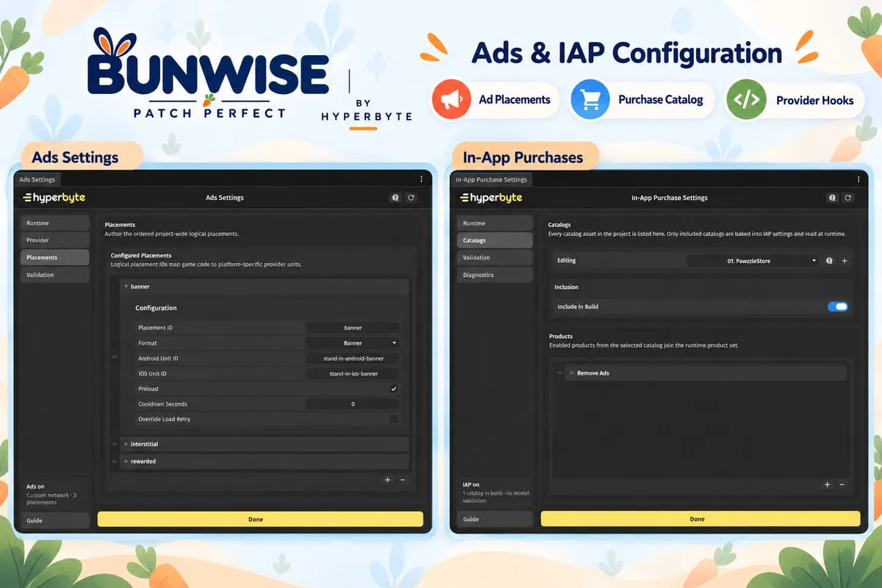Screen dimensions: 882x588
Task: Click Done in the In-App Purchase Settings window
Action: 700,519
